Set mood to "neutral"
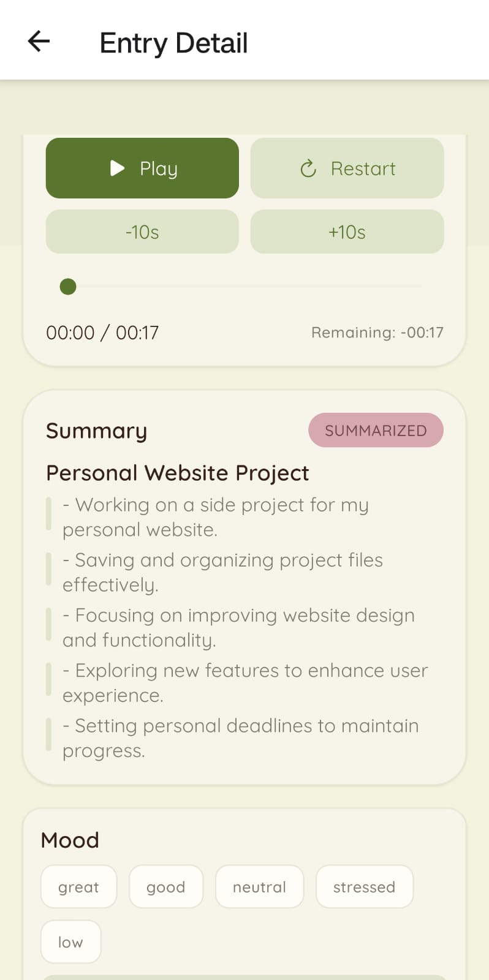This screenshot has width=489, height=980. tap(259, 887)
